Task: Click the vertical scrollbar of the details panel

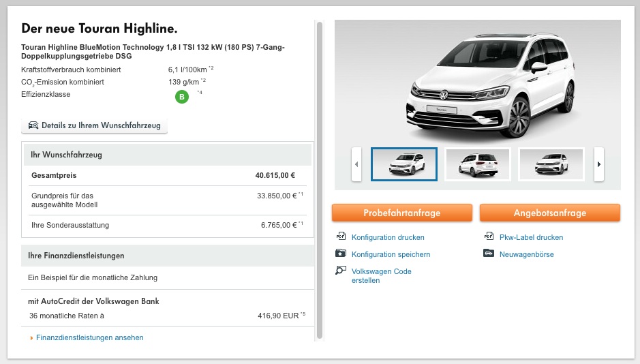Action: (x=320, y=179)
